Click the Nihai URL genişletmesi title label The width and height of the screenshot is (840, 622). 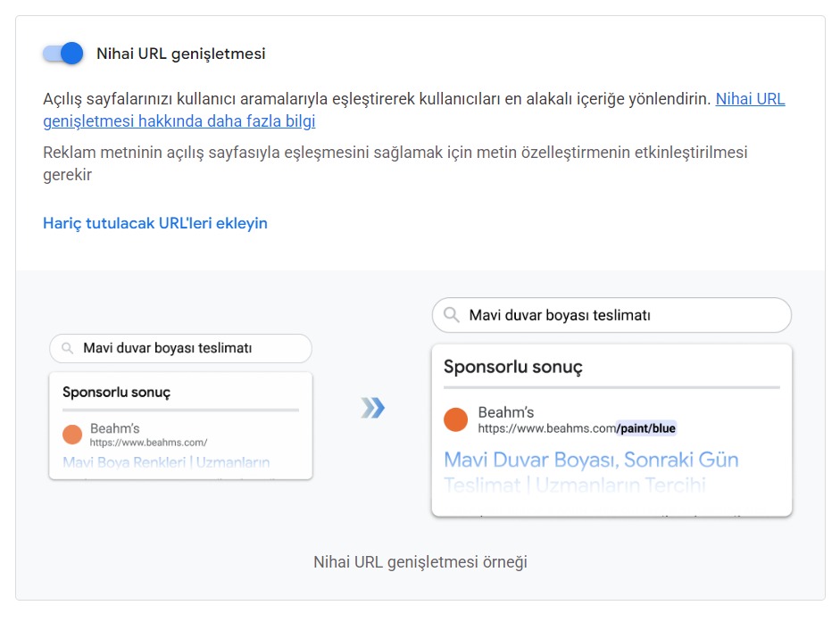pos(180,54)
